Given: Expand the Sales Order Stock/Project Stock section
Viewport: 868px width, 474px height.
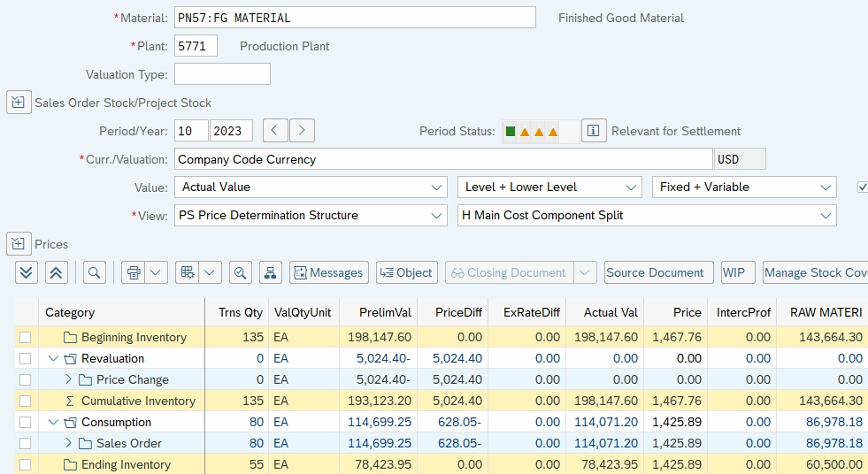Looking at the screenshot, I should pyautogui.click(x=19, y=103).
